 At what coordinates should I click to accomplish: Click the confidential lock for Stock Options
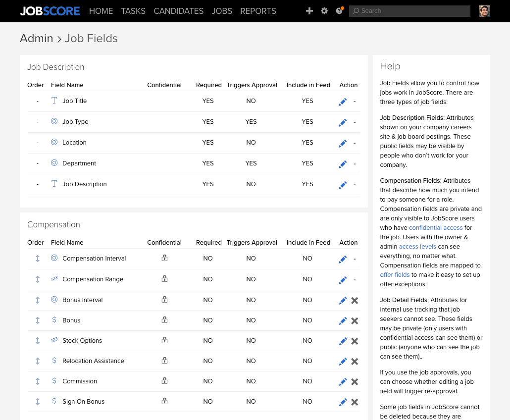click(164, 340)
